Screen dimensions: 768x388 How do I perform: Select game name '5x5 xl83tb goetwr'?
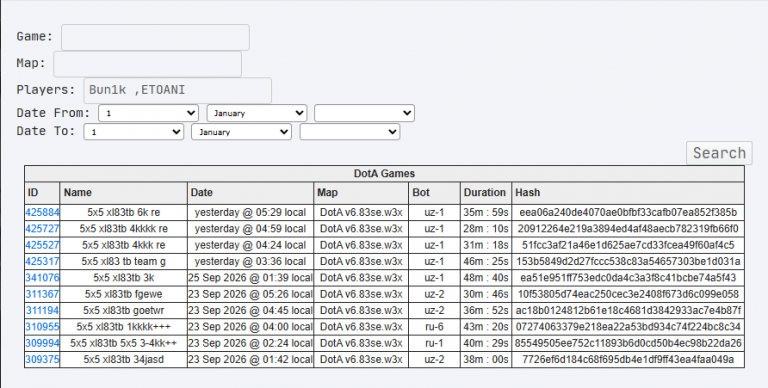pyautogui.click(x=123, y=311)
